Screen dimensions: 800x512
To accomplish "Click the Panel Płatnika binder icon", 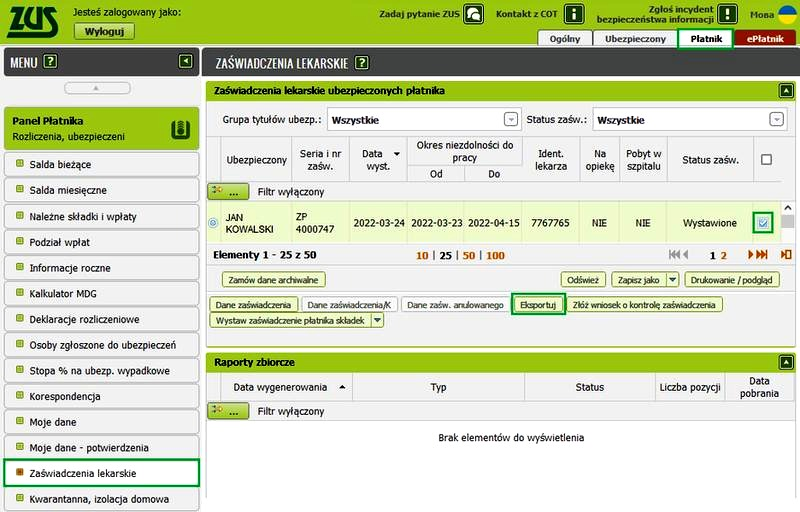I will 181,130.
